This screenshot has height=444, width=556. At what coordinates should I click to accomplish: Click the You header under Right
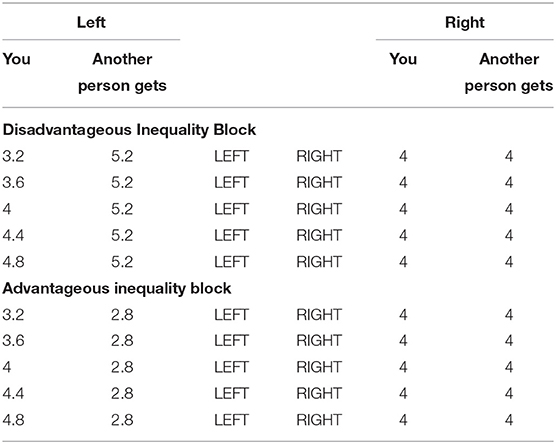[x=403, y=59]
